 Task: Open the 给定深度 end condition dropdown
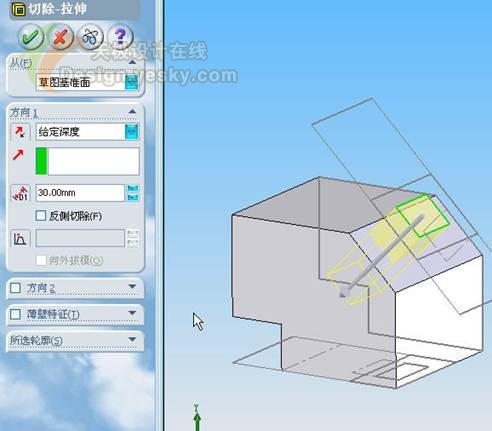pyautogui.click(x=132, y=132)
